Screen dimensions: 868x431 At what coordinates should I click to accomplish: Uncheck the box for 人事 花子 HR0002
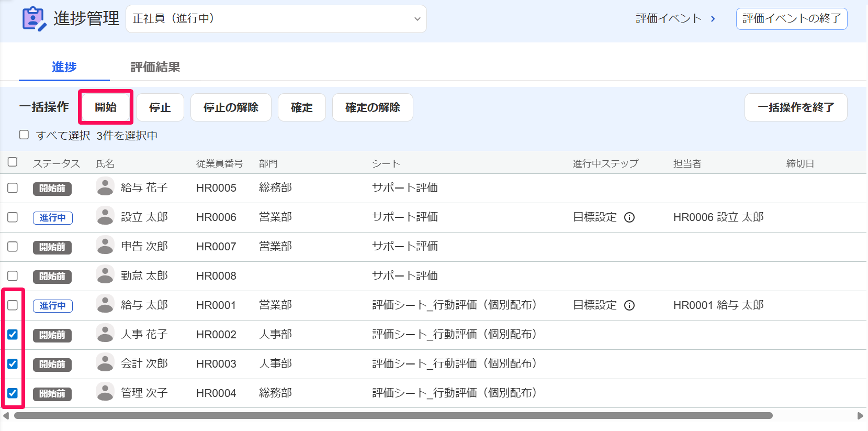[x=13, y=335]
